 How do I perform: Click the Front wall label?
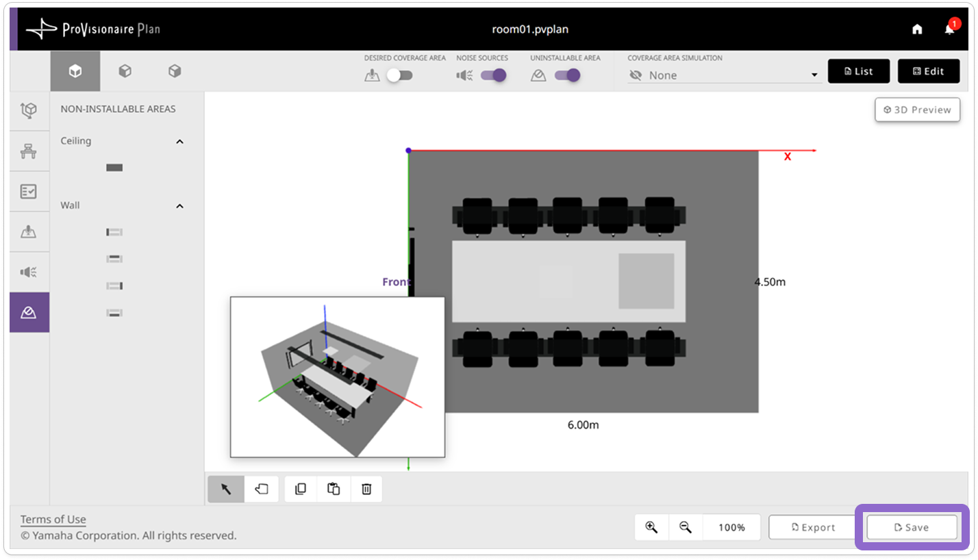coord(396,281)
